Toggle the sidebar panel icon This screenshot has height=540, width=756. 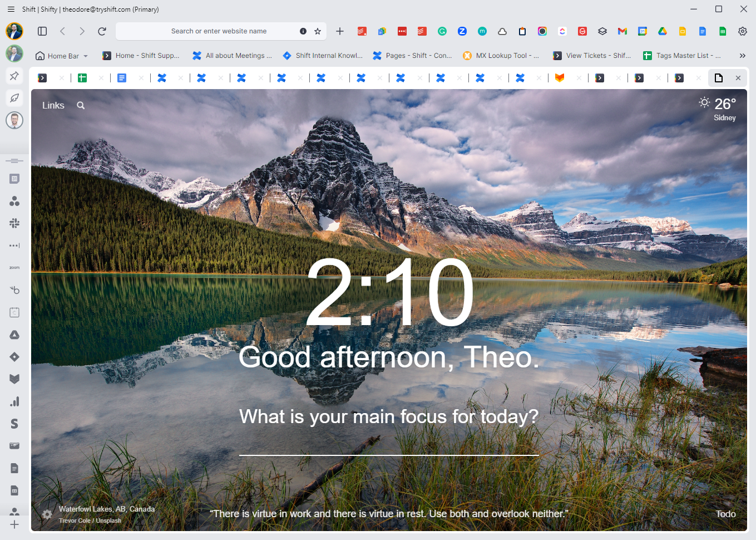(42, 31)
